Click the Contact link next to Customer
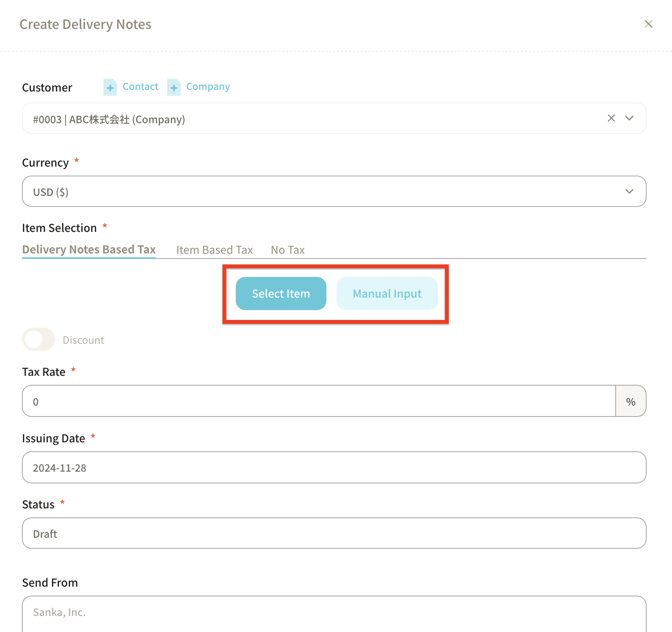The width and height of the screenshot is (672, 632). tap(140, 86)
